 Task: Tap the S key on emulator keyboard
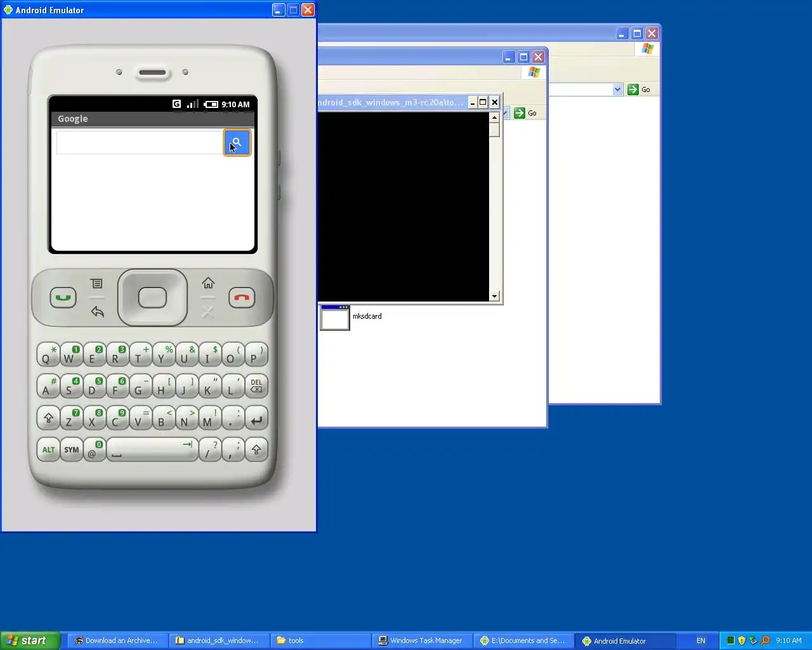pyautogui.click(x=71, y=387)
